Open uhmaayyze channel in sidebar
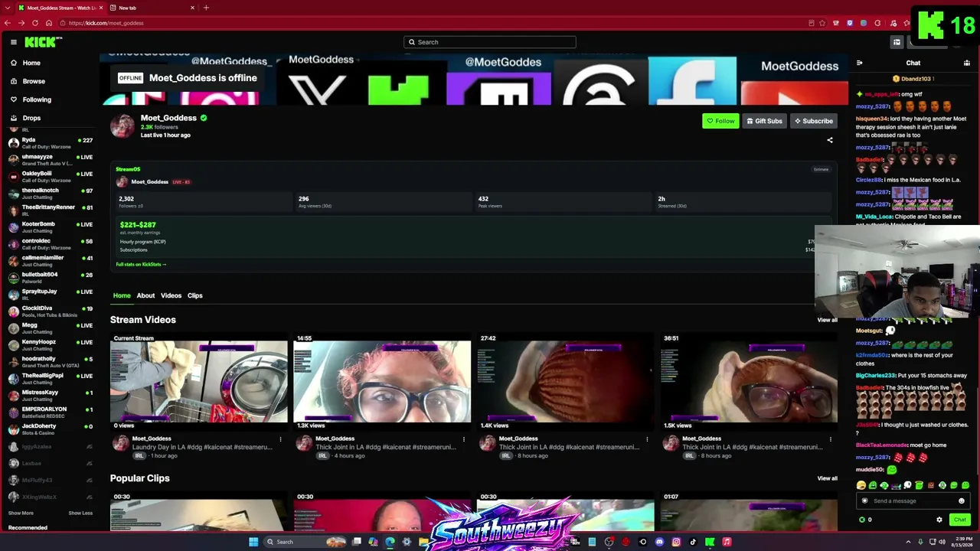This screenshot has width=980, height=551. click(x=51, y=159)
